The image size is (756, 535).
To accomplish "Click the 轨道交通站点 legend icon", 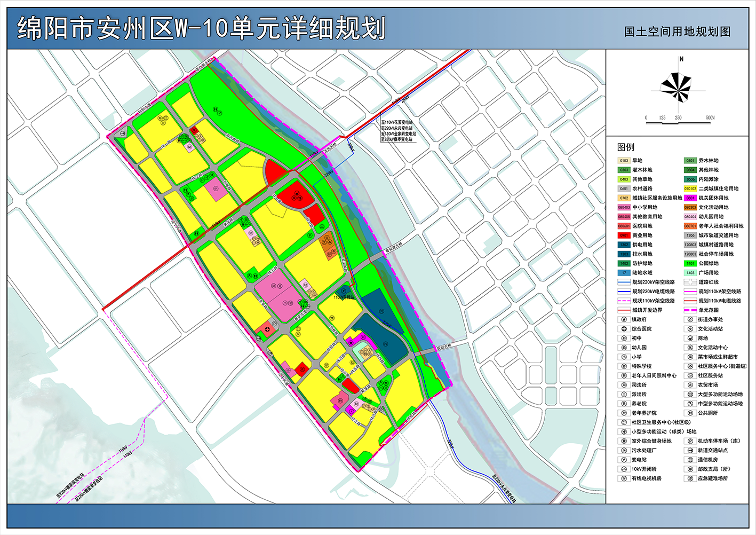I will [x=690, y=450].
